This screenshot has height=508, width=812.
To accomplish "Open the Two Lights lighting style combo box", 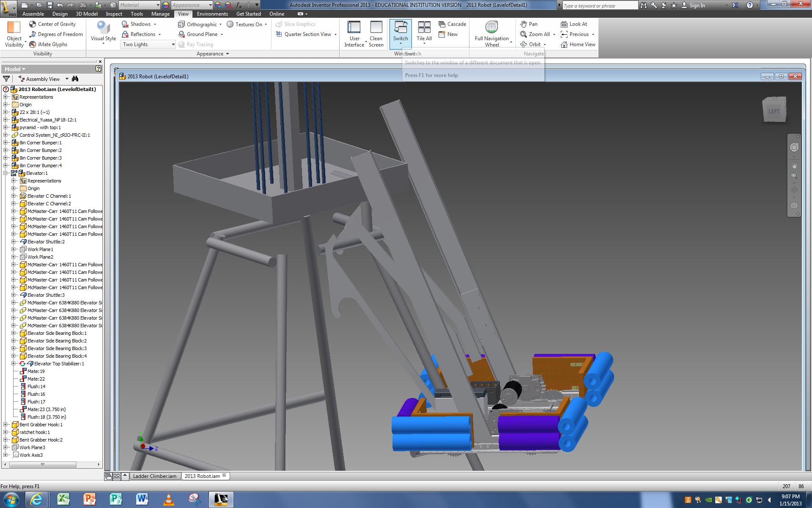I will pos(148,44).
